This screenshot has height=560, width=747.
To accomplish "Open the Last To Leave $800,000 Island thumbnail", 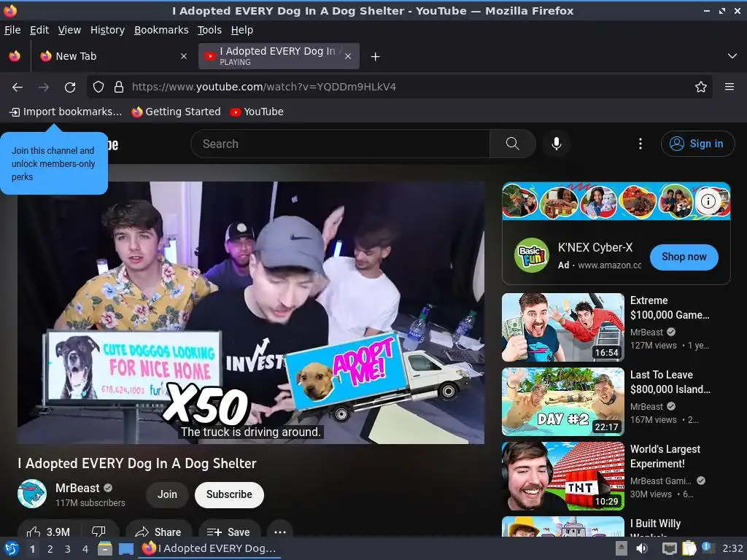I will 562,402.
